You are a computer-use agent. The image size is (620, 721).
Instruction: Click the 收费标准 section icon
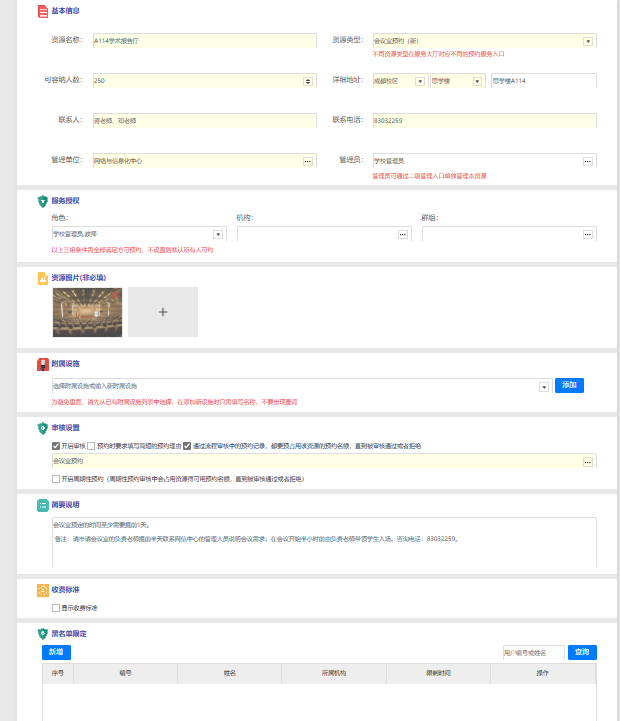(42, 590)
